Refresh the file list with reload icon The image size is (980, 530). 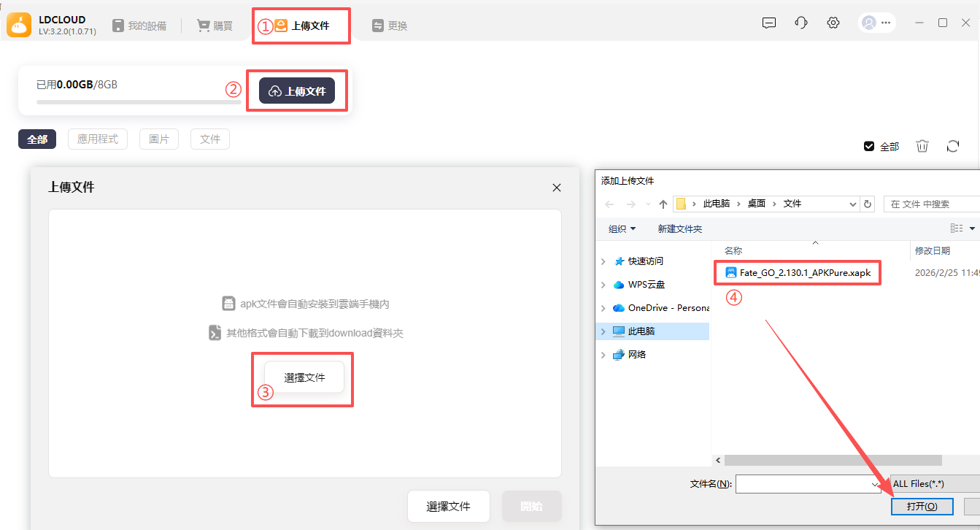point(952,146)
